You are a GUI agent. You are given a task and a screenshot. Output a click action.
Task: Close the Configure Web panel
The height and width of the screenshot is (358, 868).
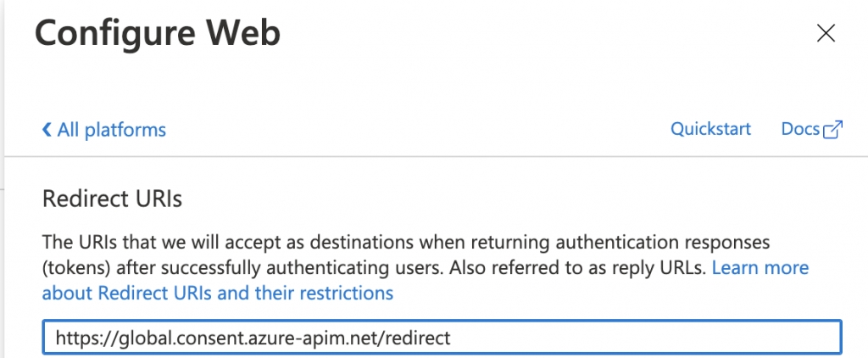[x=826, y=34]
